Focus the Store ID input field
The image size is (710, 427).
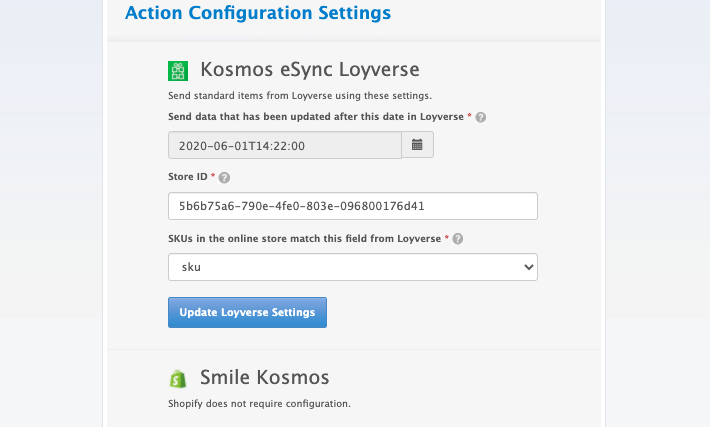[x=353, y=206]
